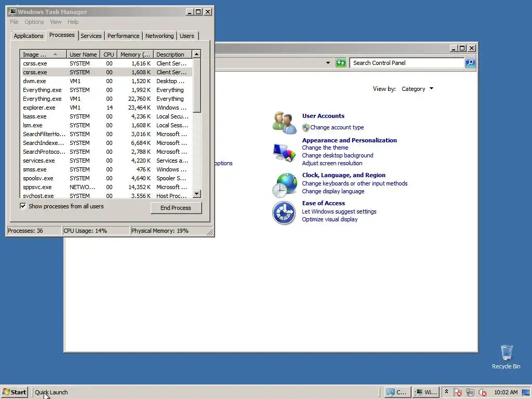Screen dimensions: 532x399
Task: Sort processes by CPU column
Action: pos(109,54)
